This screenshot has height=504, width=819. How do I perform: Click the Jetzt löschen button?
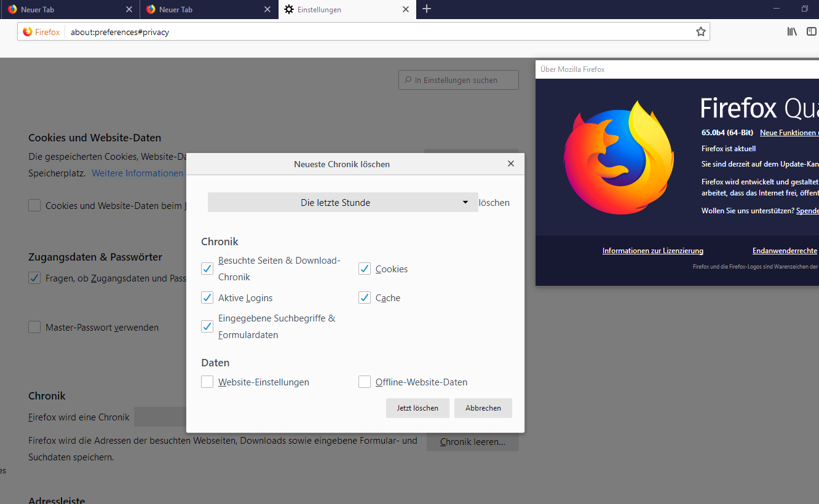[417, 408]
